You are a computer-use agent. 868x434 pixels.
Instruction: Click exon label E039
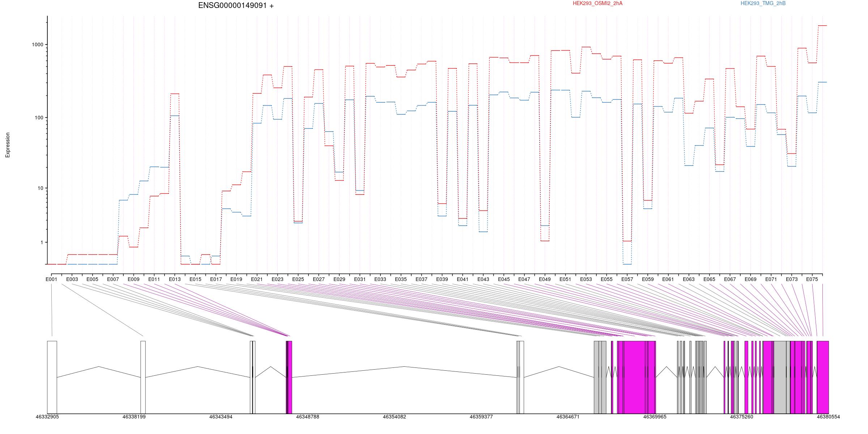tap(442, 279)
